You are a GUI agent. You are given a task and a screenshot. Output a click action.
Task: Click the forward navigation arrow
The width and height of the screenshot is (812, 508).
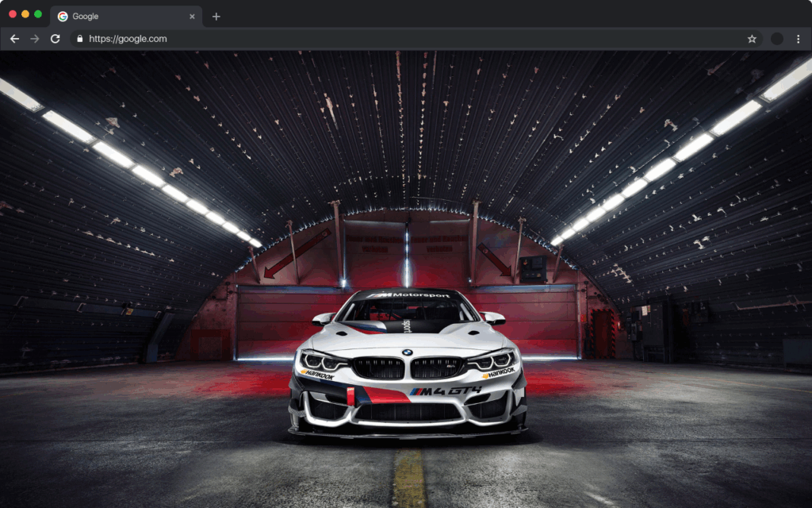(x=35, y=38)
